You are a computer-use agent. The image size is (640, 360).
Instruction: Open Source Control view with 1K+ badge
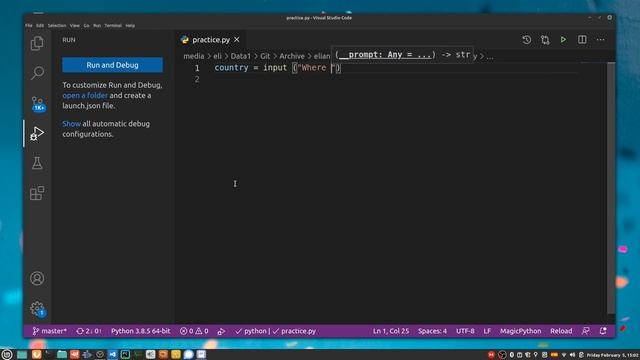point(38,103)
